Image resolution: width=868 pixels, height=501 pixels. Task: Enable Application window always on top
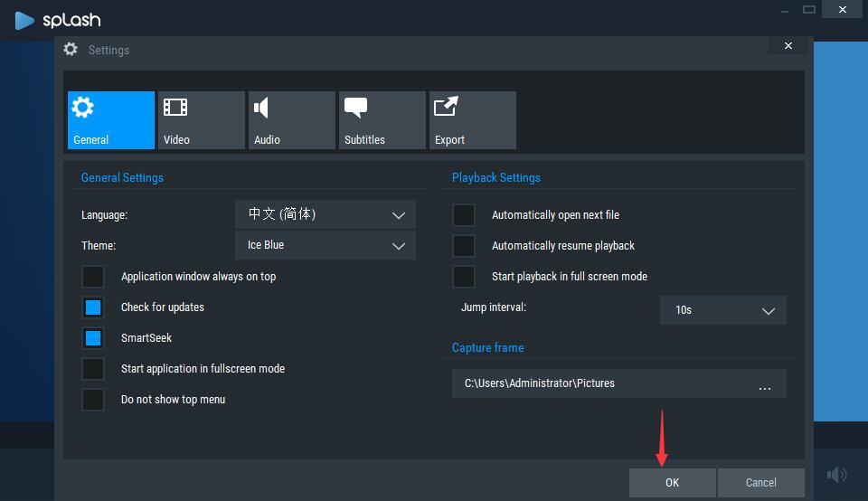tap(93, 277)
